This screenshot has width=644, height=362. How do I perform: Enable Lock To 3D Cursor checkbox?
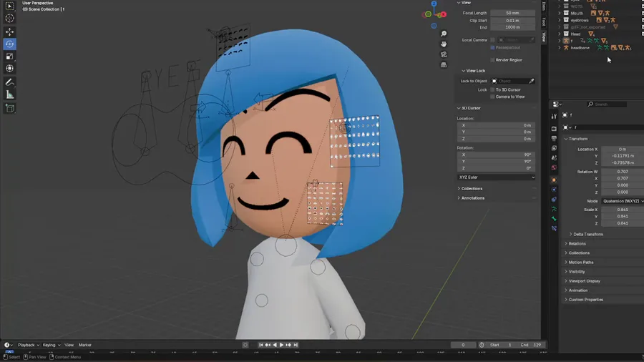click(492, 90)
